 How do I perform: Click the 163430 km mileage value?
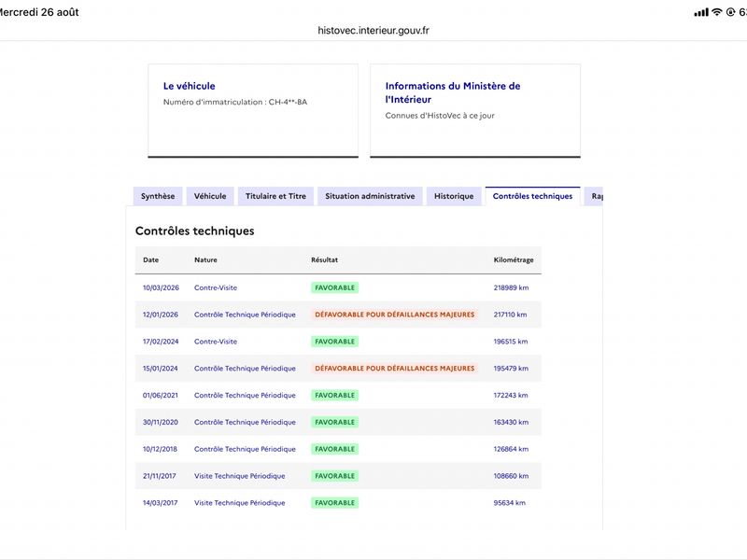tap(511, 423)
